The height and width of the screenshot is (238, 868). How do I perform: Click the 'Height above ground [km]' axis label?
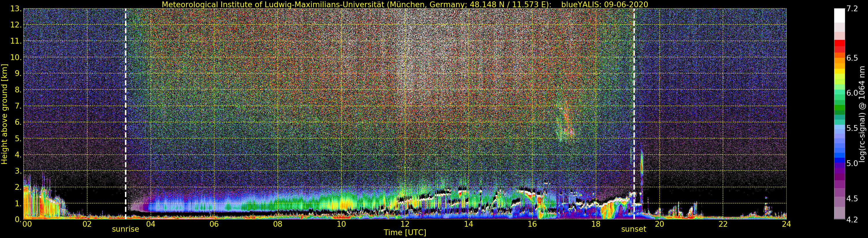(x=4, y=114)
